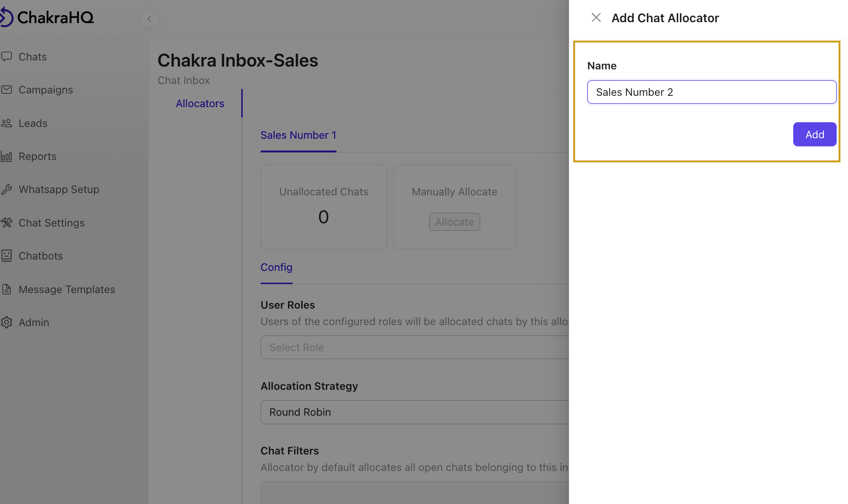Viewport: 848px width, 504px height.
Task: Click the Allocate button
Action: click(x=454, y=222)
